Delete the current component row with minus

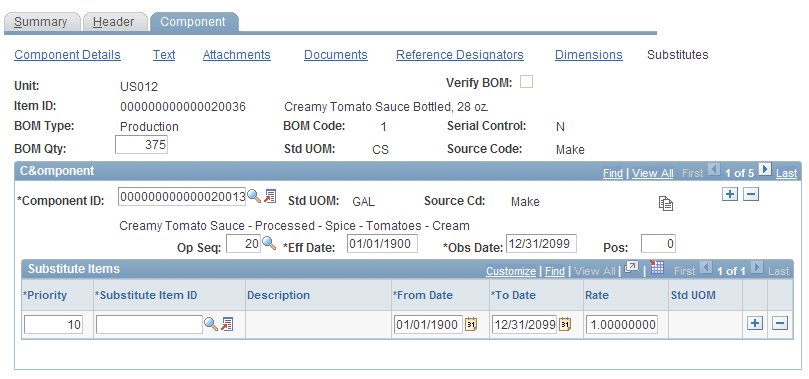tap(751, 194)
